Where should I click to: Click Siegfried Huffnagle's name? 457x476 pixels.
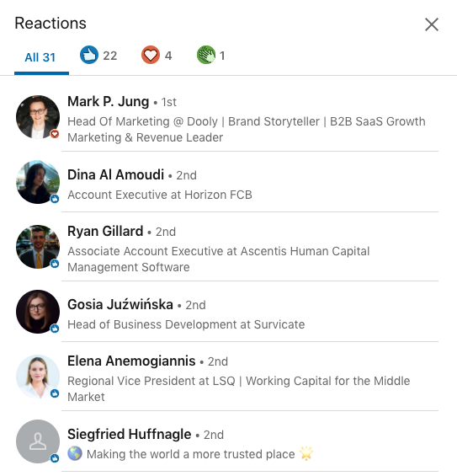tap(129, 434)
